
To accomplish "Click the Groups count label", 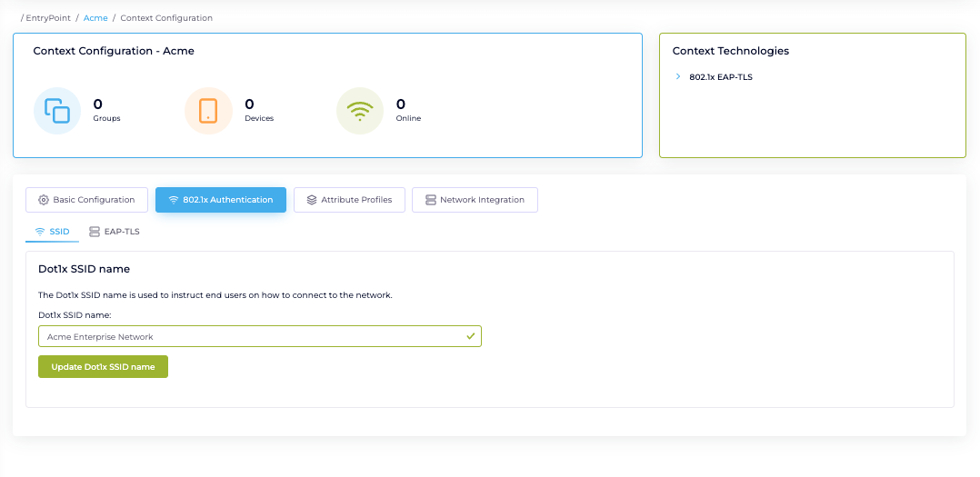I will tap(106, 118).
